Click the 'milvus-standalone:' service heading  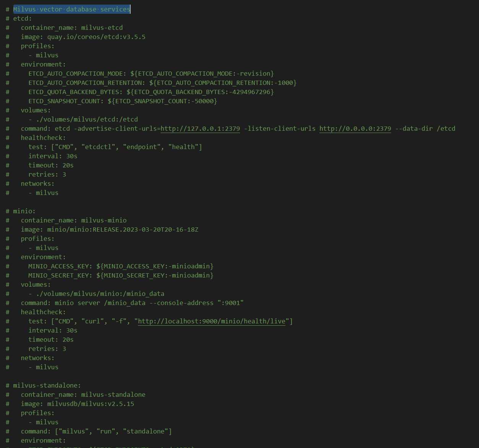point(47,385)
